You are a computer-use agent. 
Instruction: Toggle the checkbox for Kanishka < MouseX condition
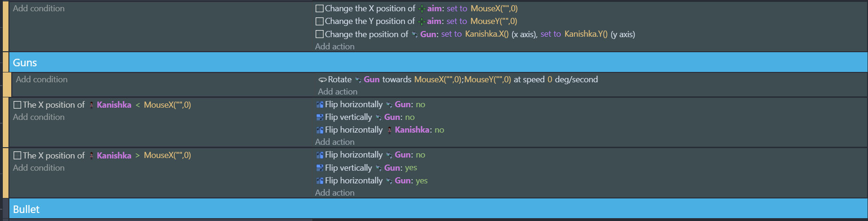coord(17,105)
